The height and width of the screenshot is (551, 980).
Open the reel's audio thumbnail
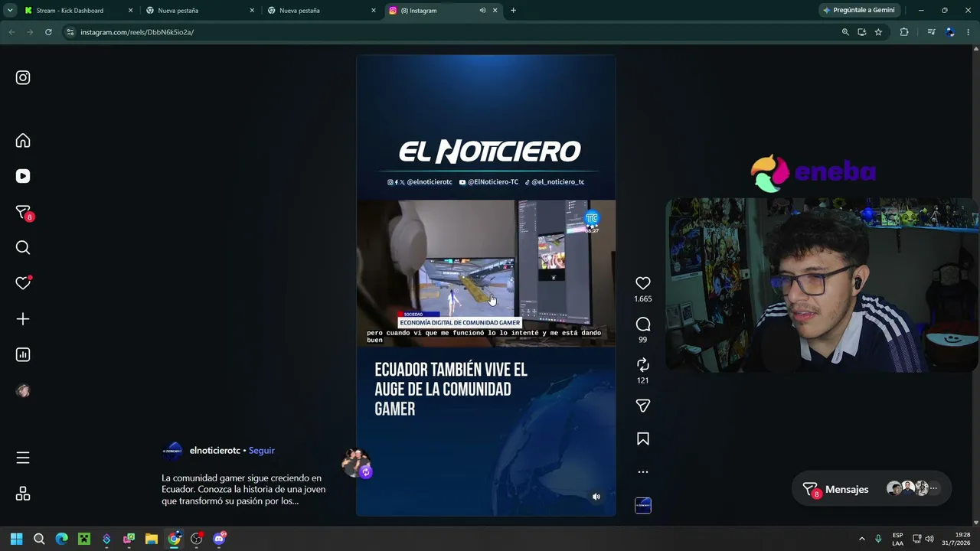pos(643,505)
